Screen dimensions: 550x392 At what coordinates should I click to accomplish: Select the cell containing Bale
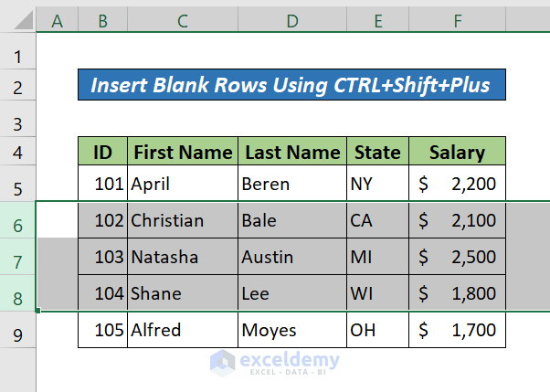coord(292,220)
